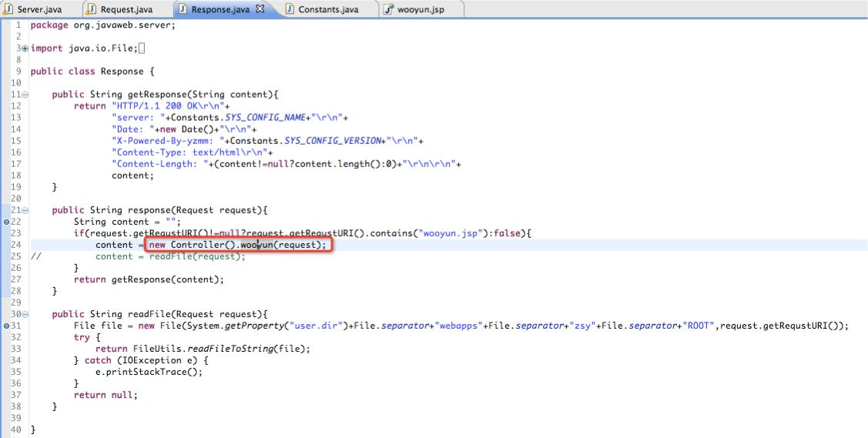Collapse the getResponse method at line 11
This screenshot has height=438, width=868.
25,95
